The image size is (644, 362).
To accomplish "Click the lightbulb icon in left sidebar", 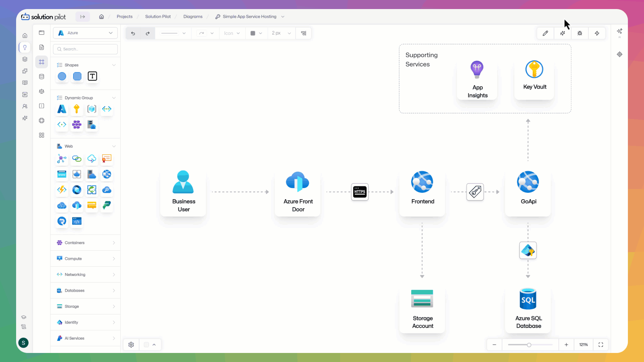I will [x=25, y=47].
